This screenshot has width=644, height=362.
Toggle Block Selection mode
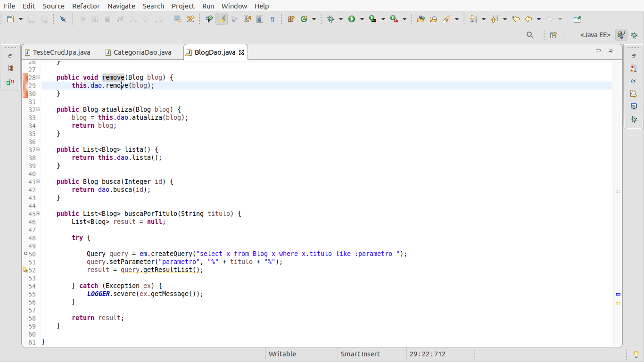pos(260,19)
